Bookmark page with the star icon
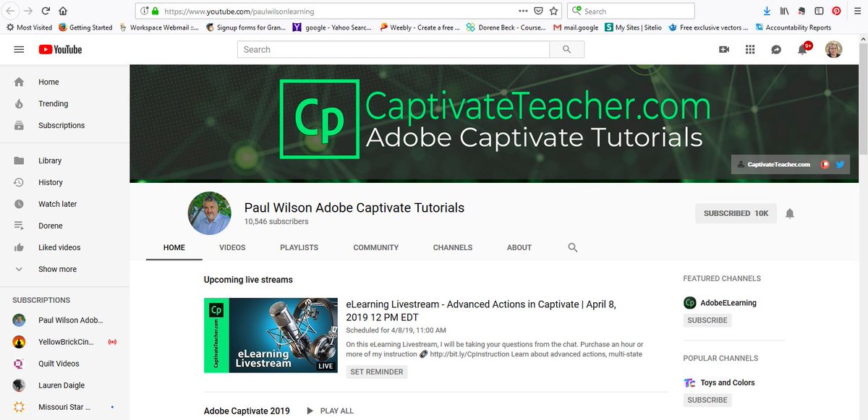 (553, 11)
